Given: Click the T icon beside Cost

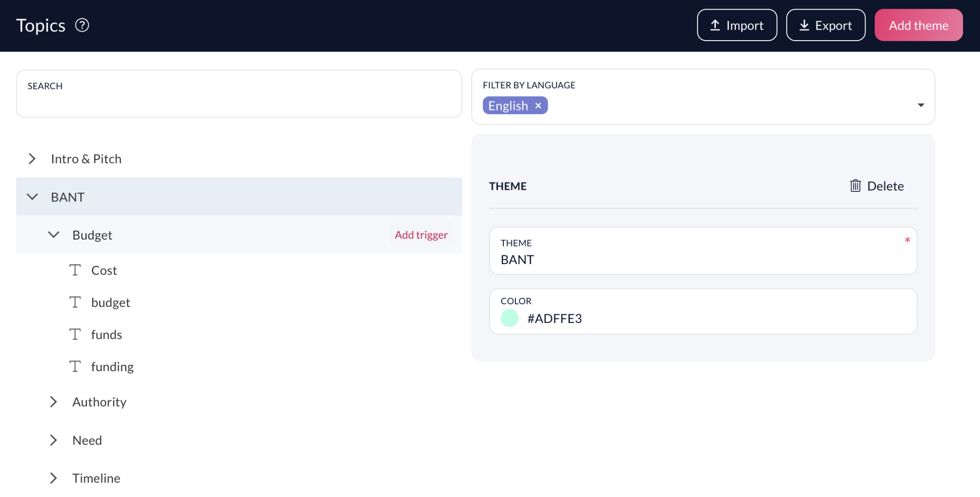Looking at the screenshot, I should coord(75,270).
